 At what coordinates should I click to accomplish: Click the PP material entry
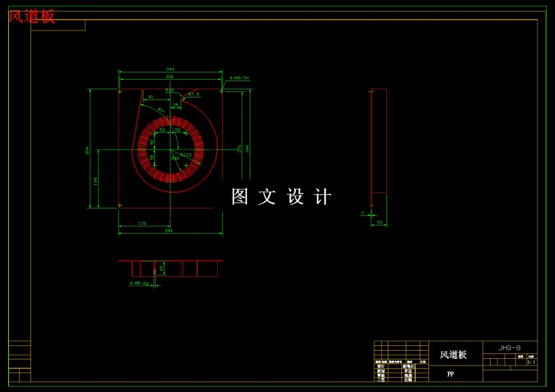[450, 374]
